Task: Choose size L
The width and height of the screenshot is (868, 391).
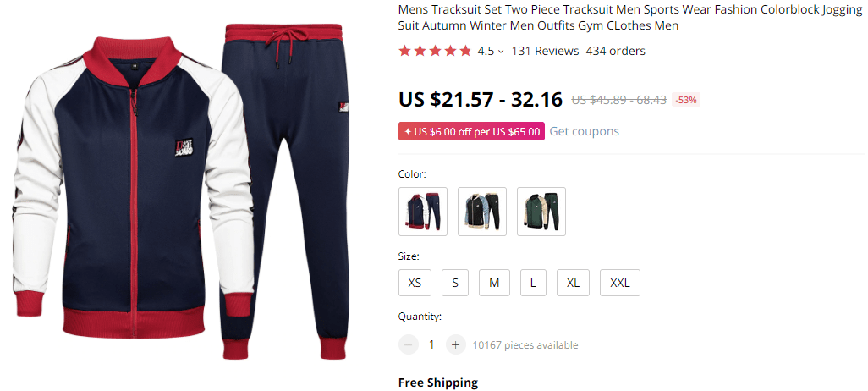Action: (533, 283)
